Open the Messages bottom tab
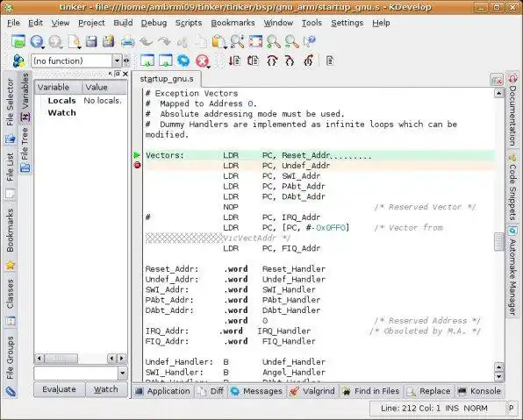Viewport: 523px width, 420px height. coord(256,391)
